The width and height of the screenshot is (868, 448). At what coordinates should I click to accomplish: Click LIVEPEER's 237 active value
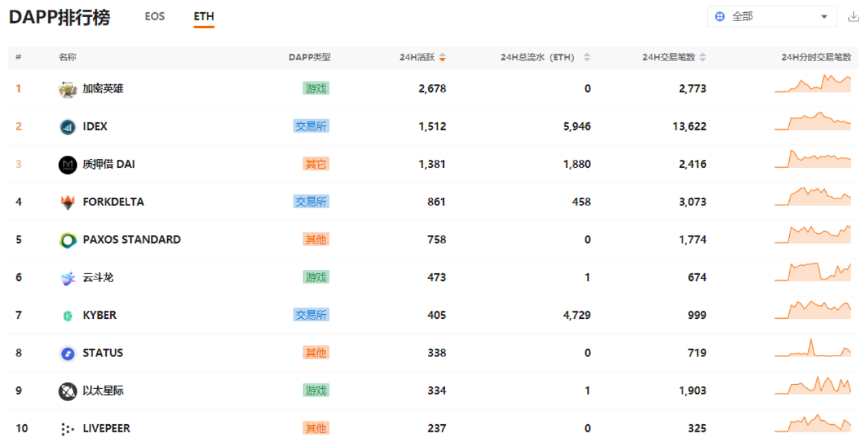tap(437, 428)
